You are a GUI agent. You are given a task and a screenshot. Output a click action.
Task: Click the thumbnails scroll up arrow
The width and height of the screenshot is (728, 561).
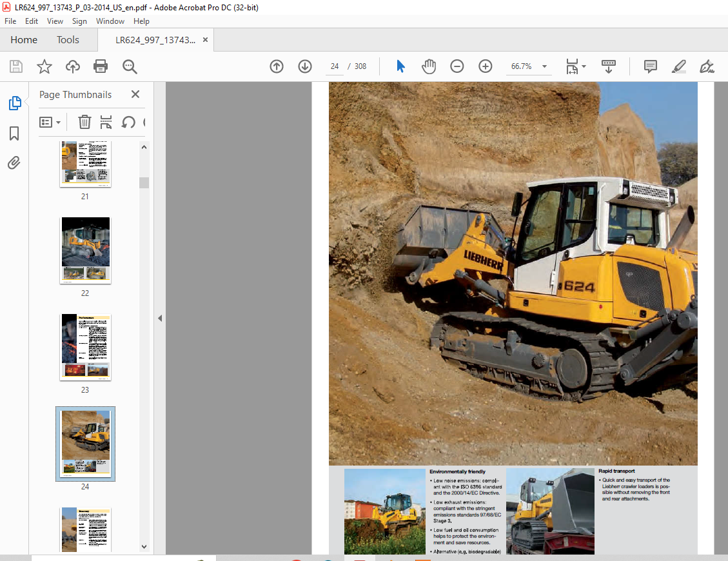pos(144,147)
